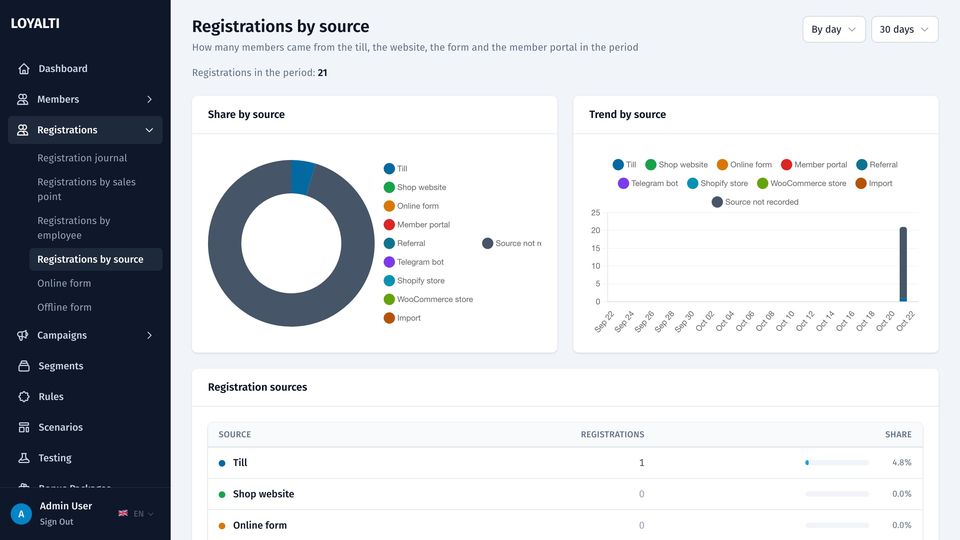This screenshot has height=540, width=960.
Task: Select Registrations by source menu item
Action: click(x=96, y=259)
